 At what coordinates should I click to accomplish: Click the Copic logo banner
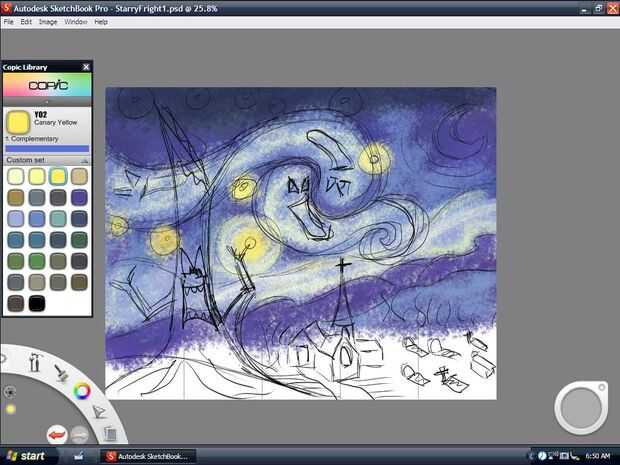point(47,85)
